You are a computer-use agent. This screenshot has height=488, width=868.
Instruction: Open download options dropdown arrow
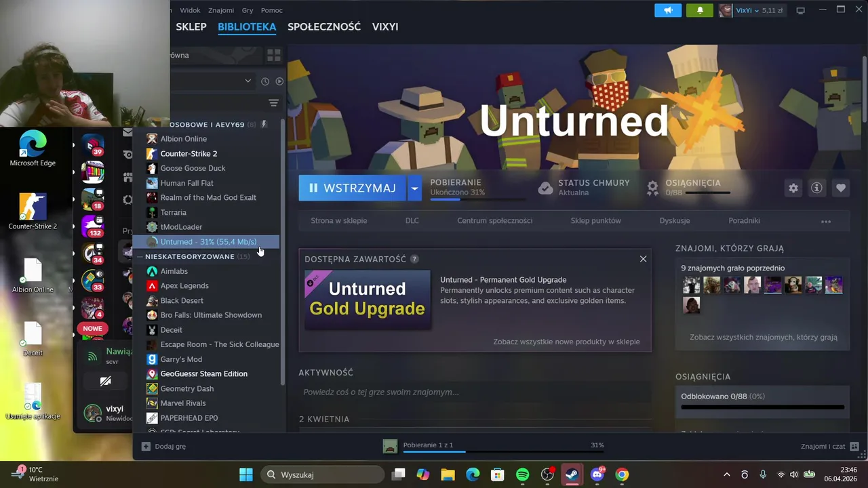[x=414, y=188]
